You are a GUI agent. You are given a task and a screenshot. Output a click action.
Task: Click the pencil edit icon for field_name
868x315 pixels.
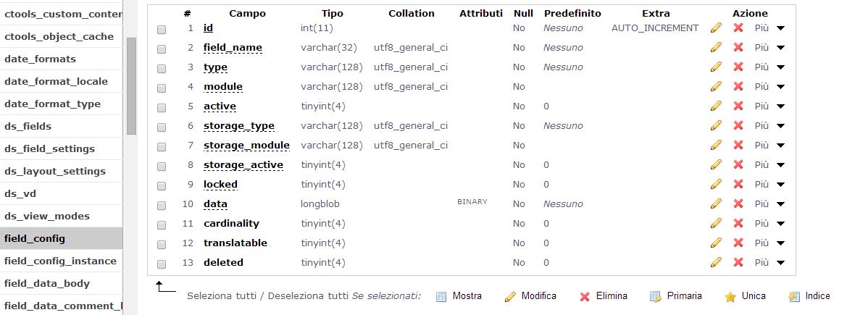pyautogui.click(x=716, y=47)
